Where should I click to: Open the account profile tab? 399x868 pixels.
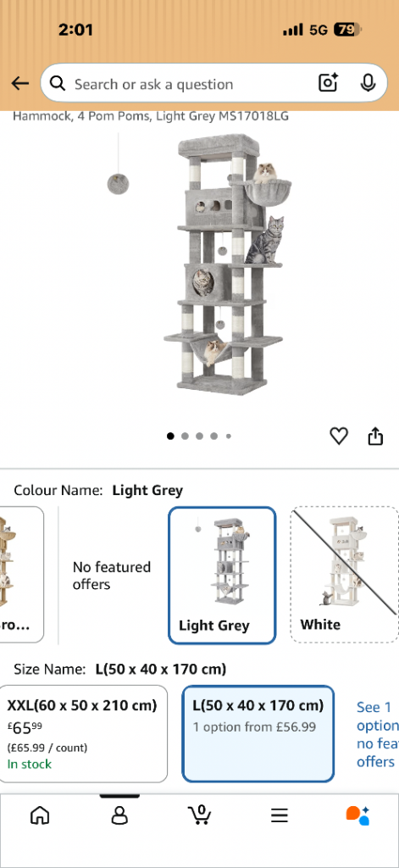[119, 815]
